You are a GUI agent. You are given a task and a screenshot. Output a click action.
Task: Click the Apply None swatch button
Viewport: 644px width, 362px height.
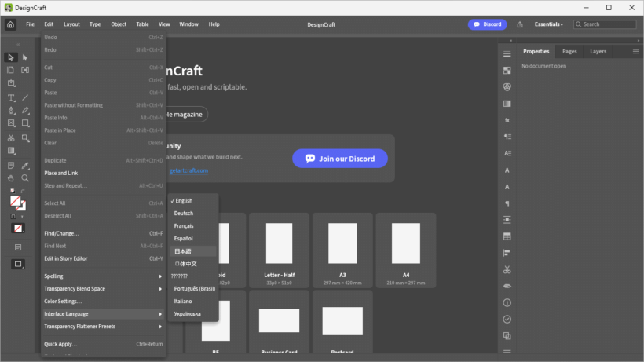[18, 229]
